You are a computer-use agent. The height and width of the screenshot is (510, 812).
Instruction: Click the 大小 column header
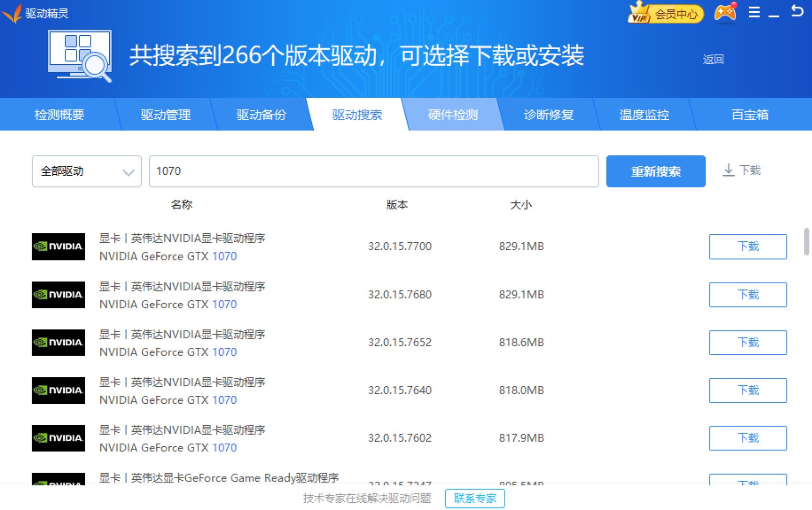pyautogui.click(x=521, y=205)
